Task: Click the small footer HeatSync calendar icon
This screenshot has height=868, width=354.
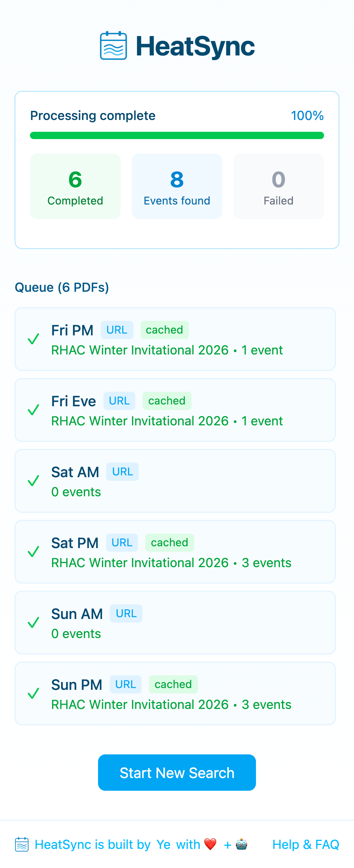Action: pyautogui.click(x=22, y=844)
